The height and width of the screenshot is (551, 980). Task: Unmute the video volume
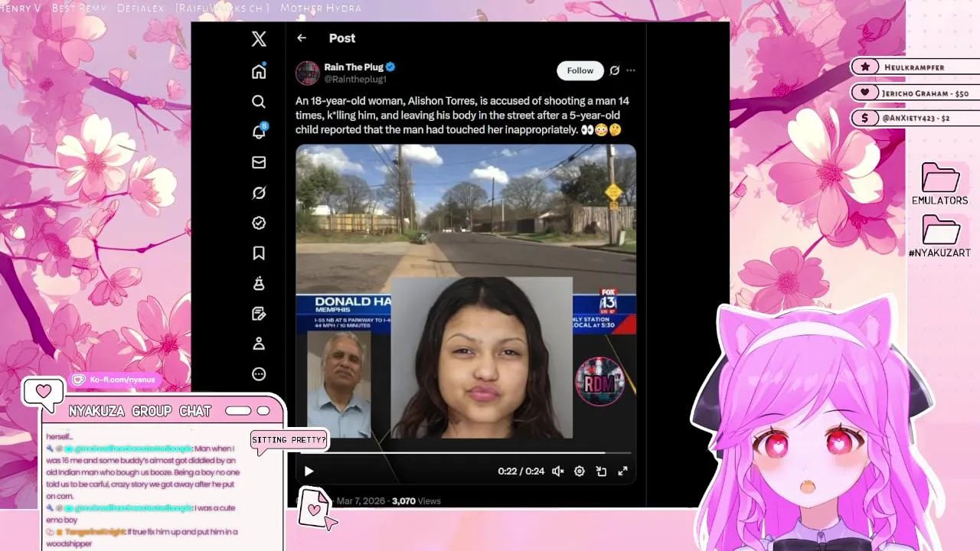[558, 471]
